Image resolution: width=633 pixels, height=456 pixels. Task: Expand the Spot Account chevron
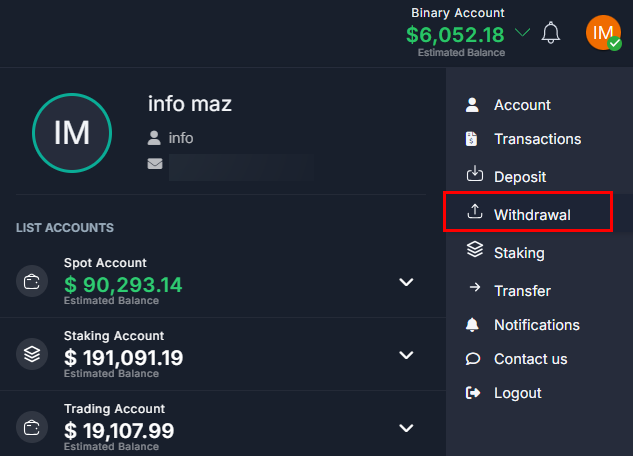(x=406, y=282)
